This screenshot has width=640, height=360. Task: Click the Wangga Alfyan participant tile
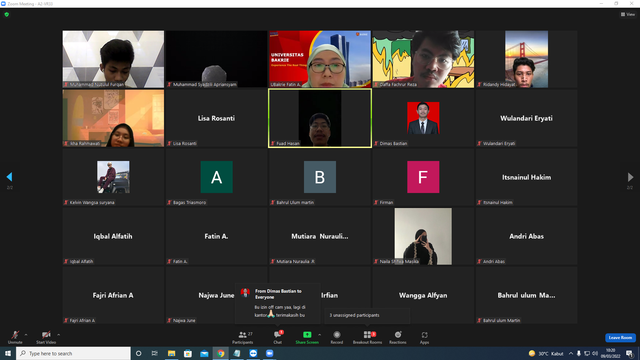[x=423, y=295]
